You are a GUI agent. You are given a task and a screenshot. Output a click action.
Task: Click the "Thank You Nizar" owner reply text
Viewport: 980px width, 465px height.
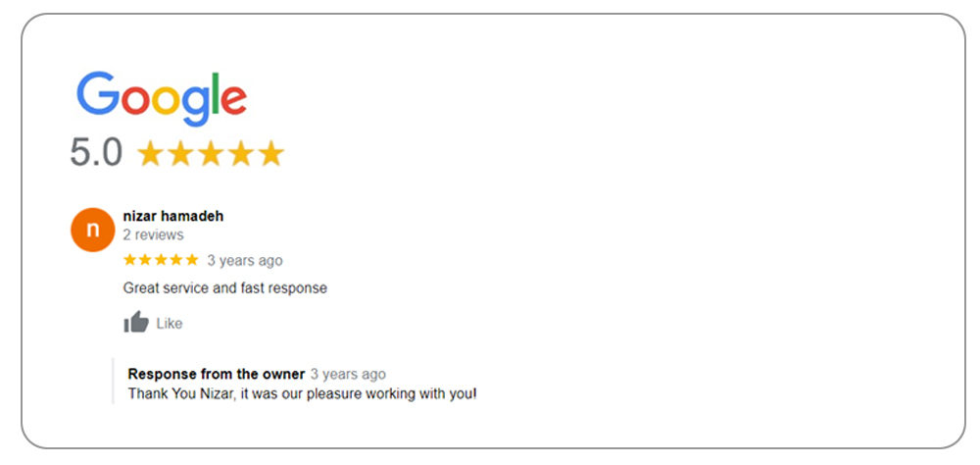tap(302, 393)
